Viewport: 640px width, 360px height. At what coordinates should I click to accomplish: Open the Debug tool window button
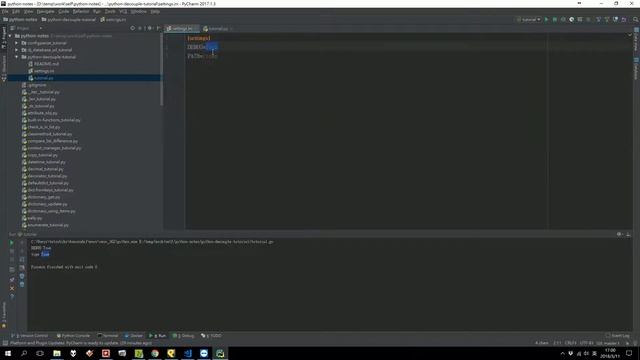click(x=184, y=336)
